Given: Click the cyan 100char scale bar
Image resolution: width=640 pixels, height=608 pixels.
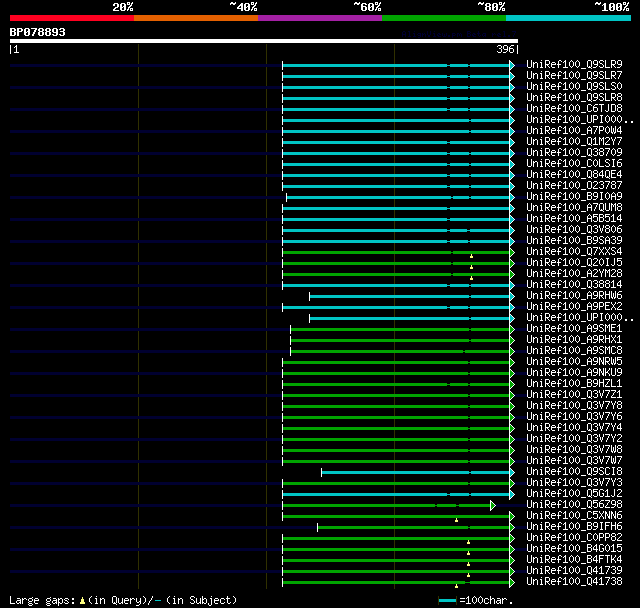Looking at the screenshot, I should click(x=447, y=600).
